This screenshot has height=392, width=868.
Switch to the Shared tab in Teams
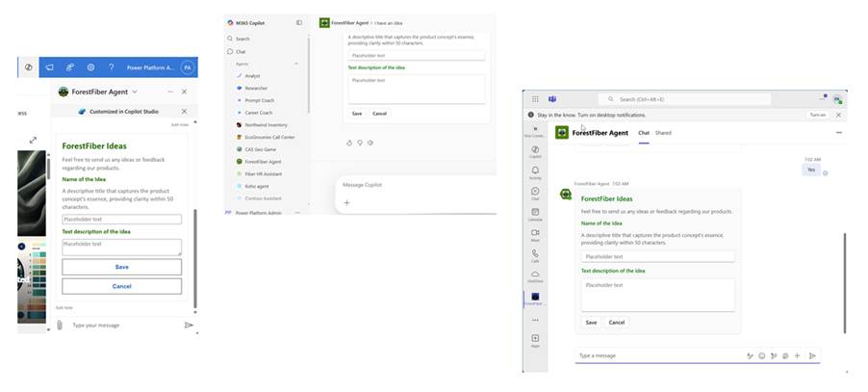coord(664,132)
